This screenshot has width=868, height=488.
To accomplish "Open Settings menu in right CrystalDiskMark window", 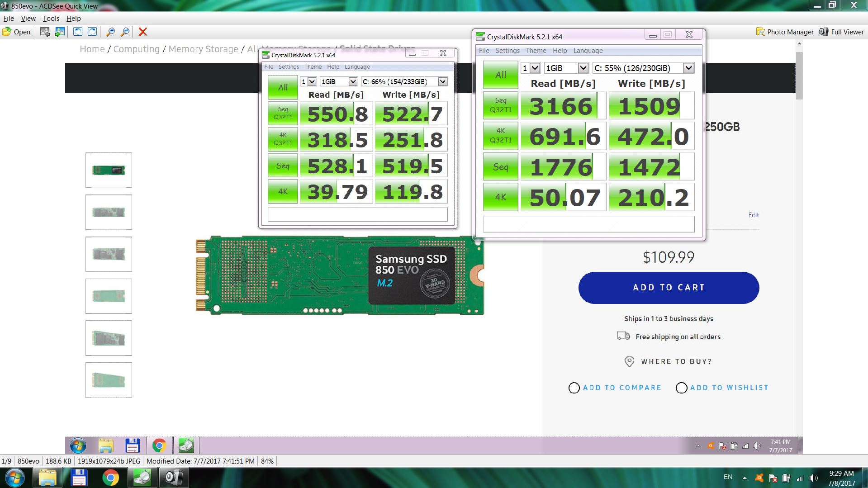I will point(508,51).
